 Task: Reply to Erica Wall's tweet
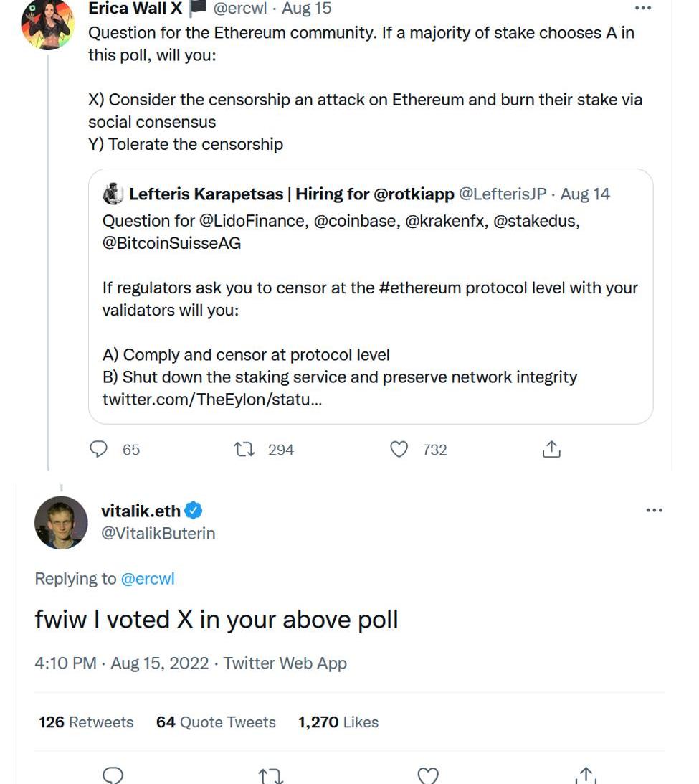[x=99, y=450]
